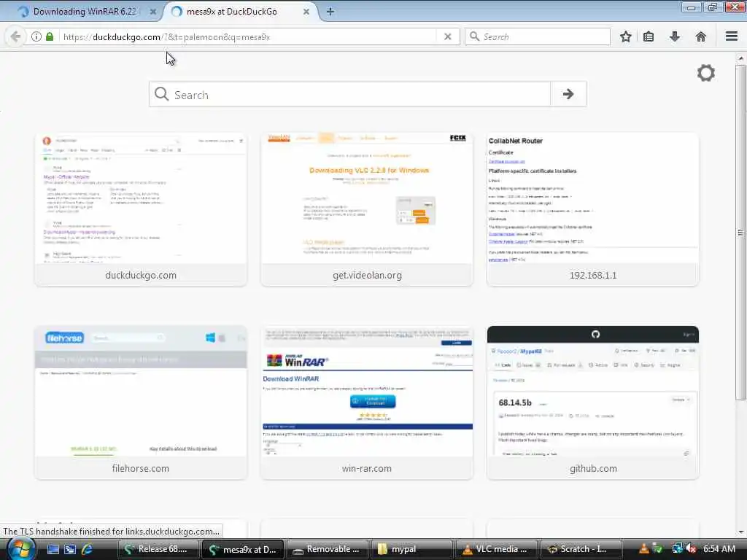Open the hamburger menu button
This screenshot has width=747, height=560.
click(732, 36)
